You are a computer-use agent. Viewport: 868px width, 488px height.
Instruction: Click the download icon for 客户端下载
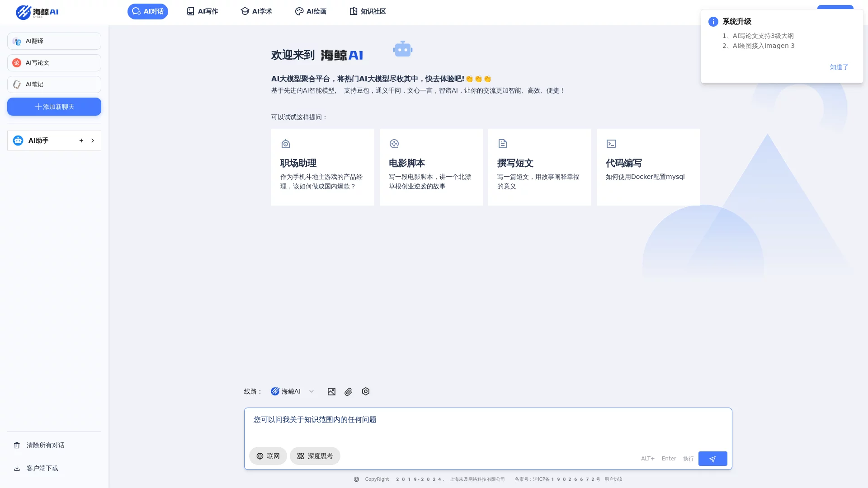coord(17,469)
